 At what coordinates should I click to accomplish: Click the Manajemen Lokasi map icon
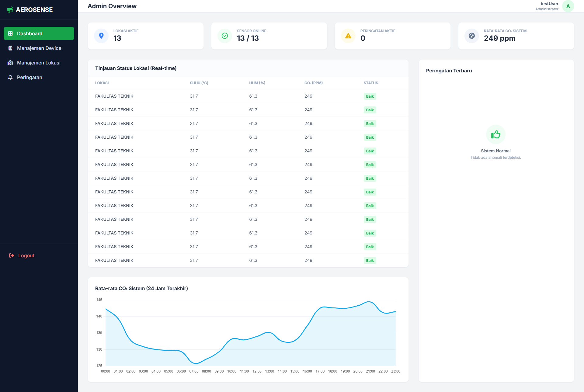click(10, 63)
